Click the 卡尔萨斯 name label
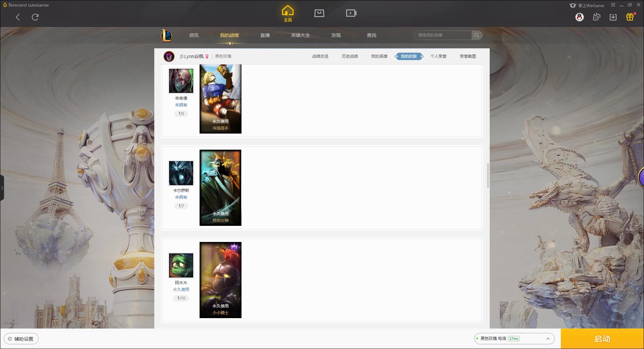This screenshot has width=644, height=349. tap(181, 191)
